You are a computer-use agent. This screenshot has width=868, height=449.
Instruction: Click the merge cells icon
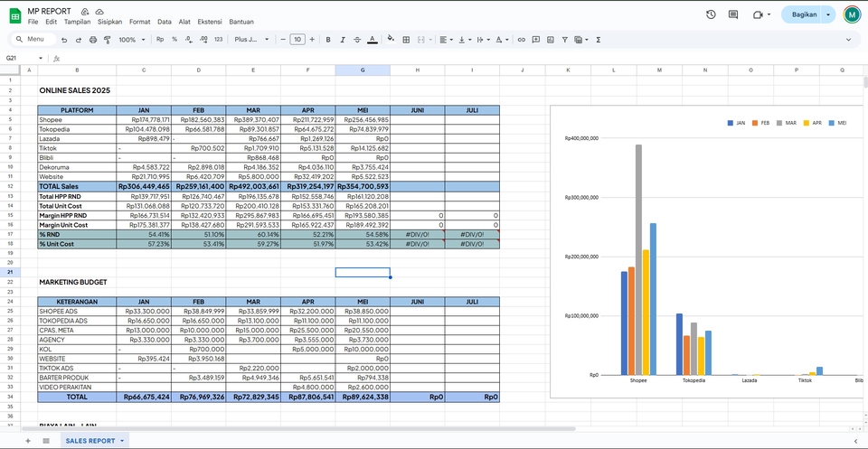[420, 40]
